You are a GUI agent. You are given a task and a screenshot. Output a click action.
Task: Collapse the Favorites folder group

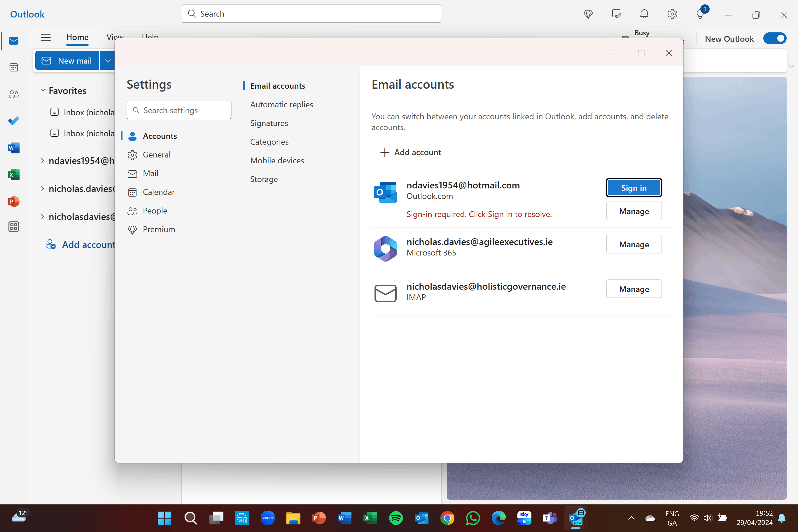pyautogui.click(x=43, y=90)
